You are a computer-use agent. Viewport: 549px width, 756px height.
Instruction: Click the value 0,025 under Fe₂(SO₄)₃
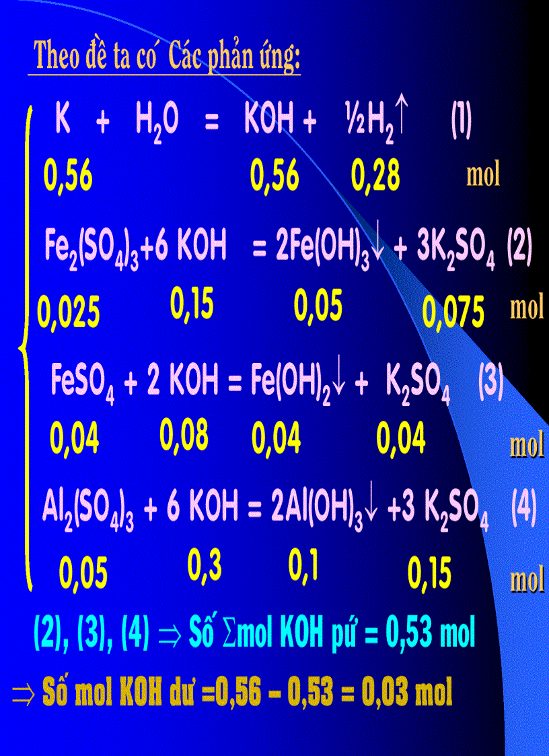coord(69,313)
